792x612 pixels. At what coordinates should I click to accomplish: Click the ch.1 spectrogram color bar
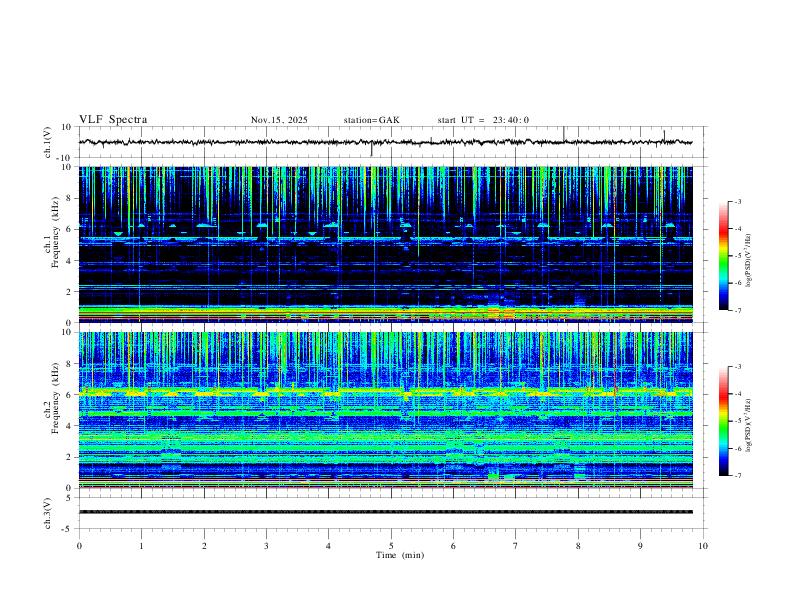[x=723, y=256]
